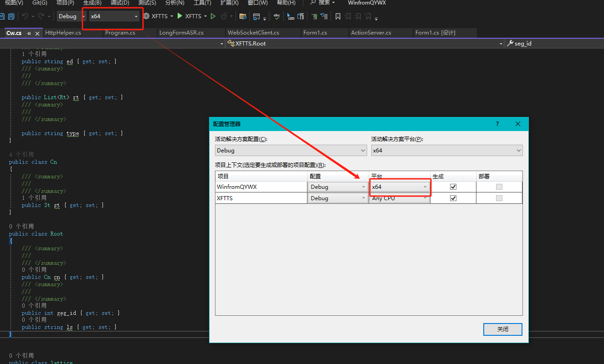Open Find in Files folder-search icon
The image size is (604, 364).
[x=243, y=16]
